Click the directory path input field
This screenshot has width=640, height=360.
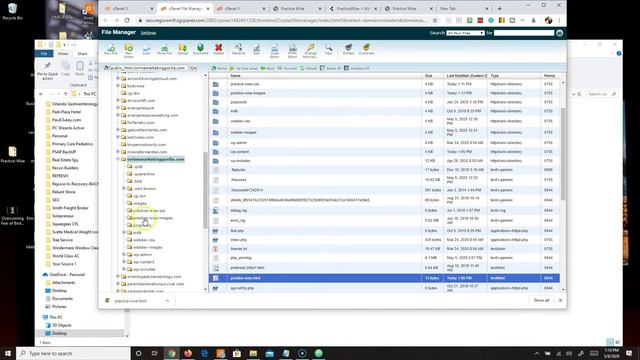[148, 68]
